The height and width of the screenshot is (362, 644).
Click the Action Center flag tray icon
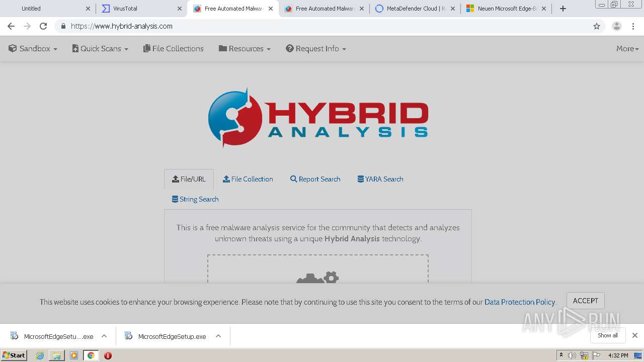(x=596, y=355)
